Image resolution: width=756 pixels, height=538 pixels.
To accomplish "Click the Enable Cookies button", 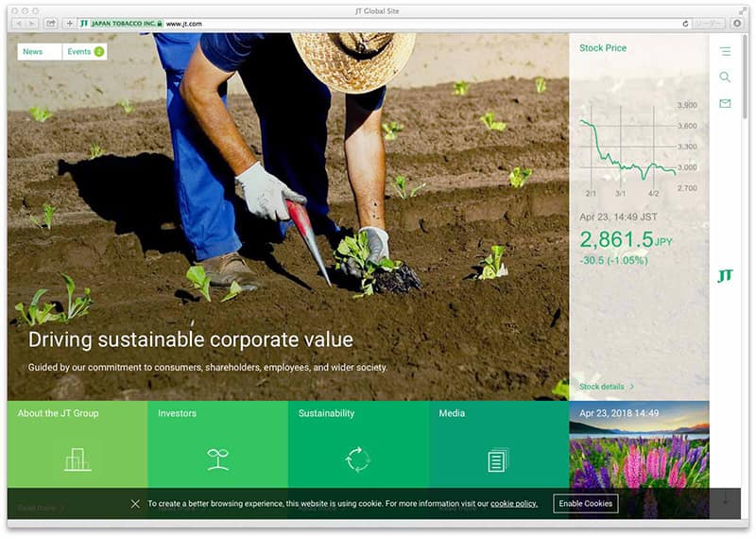I will [585, 503].
